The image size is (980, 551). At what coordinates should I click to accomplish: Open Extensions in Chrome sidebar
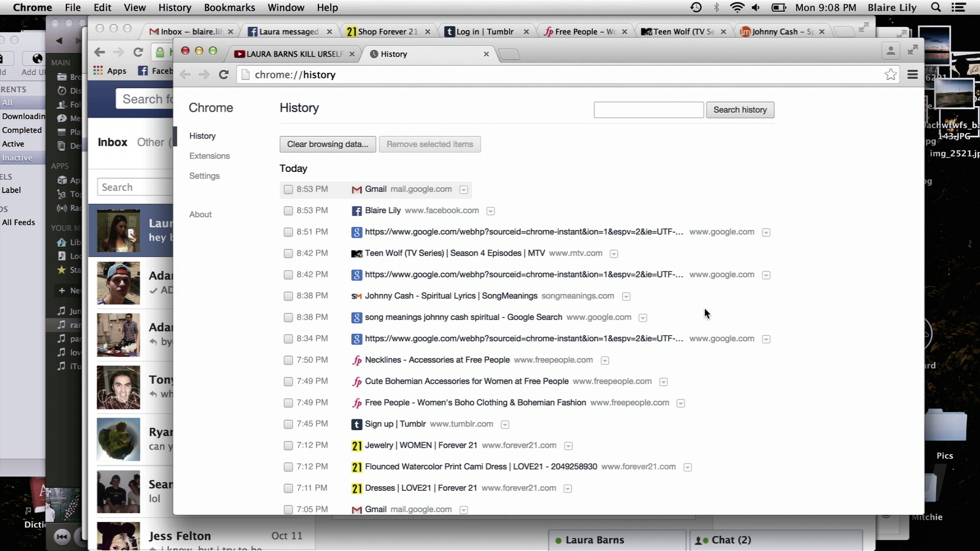(x=209, y=156)
